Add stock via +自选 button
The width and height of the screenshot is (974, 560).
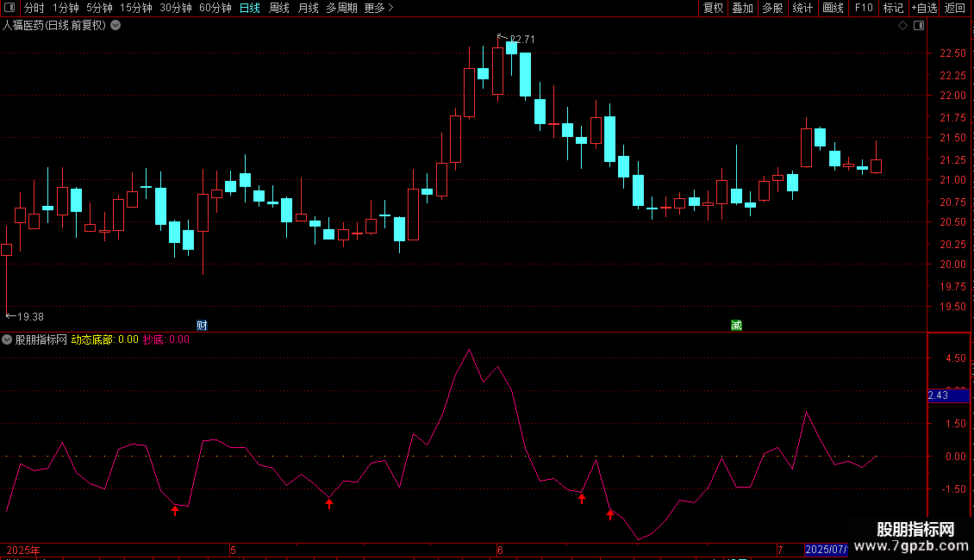click(924, 8)
